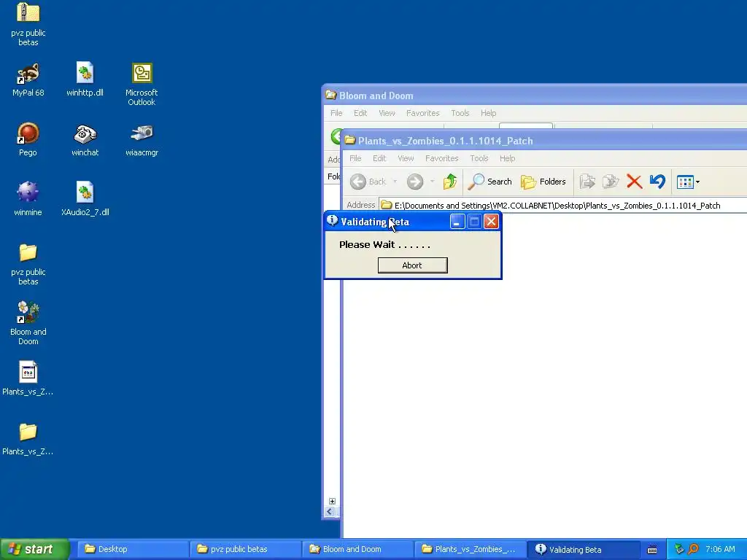Screen dimensions: 747x560
Task: Open Forward history dropdown arrow
Action: (x=432, y=182)
